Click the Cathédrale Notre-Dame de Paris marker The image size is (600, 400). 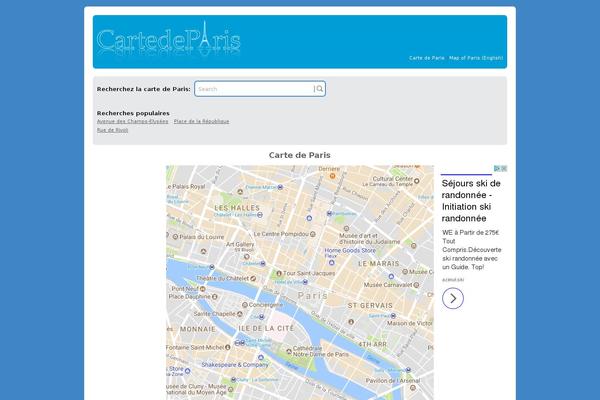[289, 351]
